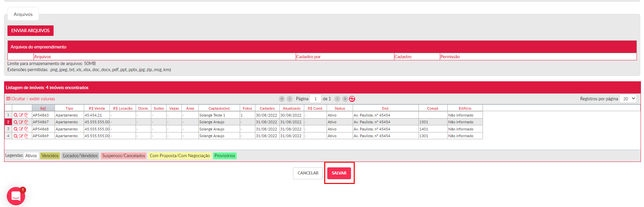The image size is (644, 207).
Task: Select row number 2 in table
Action: click(8, 122)
